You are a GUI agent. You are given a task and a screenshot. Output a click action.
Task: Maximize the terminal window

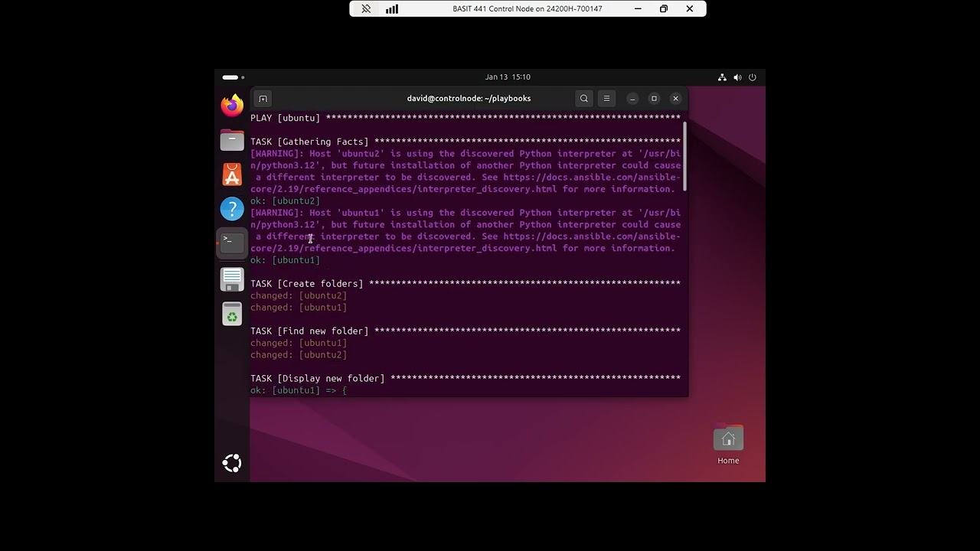[654, 99]
